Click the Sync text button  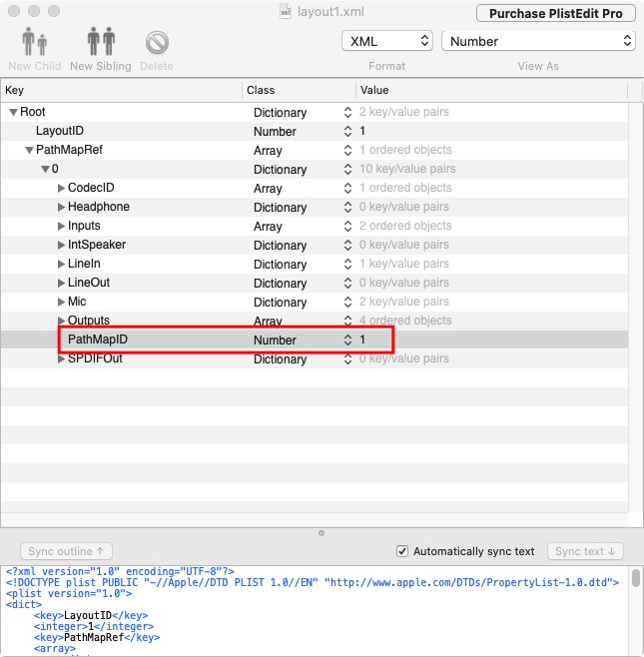[585, 551]
